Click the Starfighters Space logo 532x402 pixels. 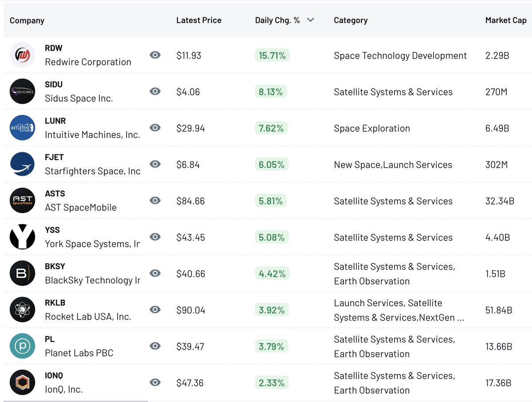pos(22,164)
